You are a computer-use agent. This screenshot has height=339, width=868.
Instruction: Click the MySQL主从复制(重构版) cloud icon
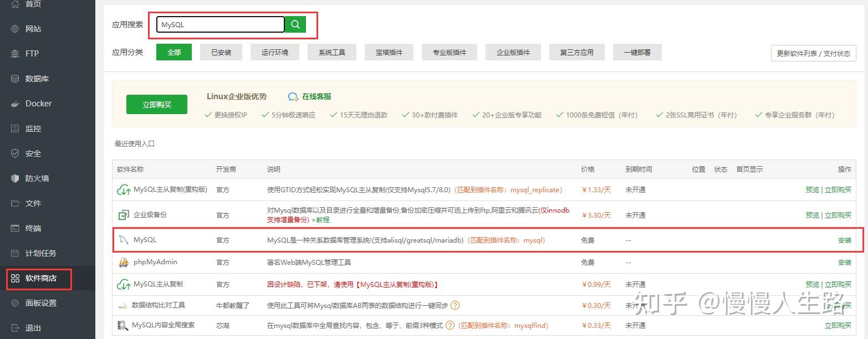(123, 190)
